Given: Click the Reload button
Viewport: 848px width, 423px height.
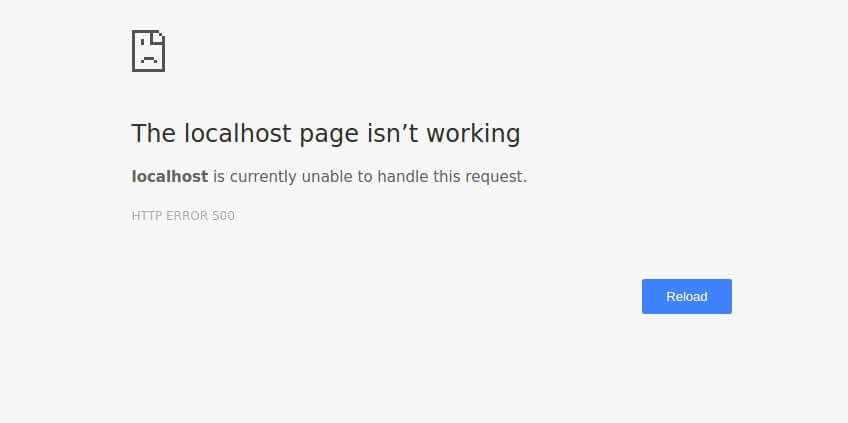Looking at the screenshot, I should (x=687, y=296).
